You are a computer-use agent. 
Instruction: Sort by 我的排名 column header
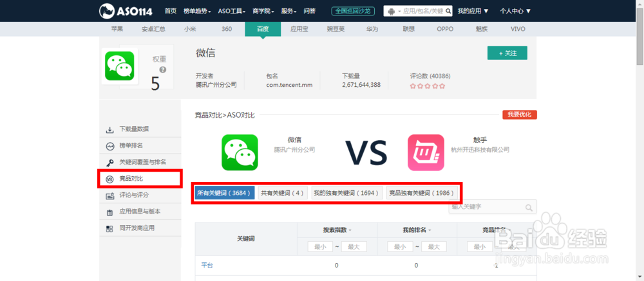point(417,230)
